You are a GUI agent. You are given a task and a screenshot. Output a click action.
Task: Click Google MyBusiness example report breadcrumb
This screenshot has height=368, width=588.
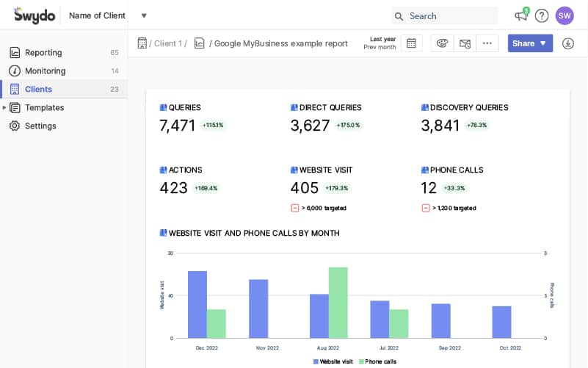(x=281, y=43)
